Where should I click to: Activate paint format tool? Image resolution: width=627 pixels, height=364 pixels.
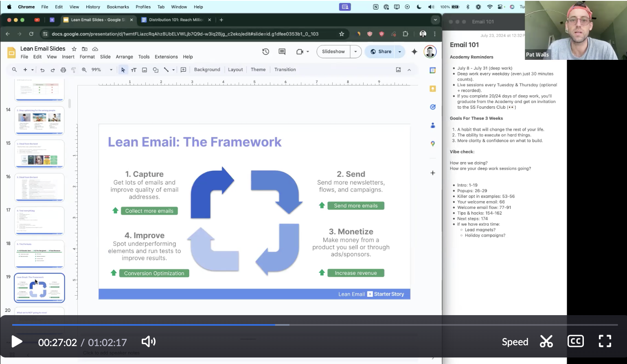[74, 70]
